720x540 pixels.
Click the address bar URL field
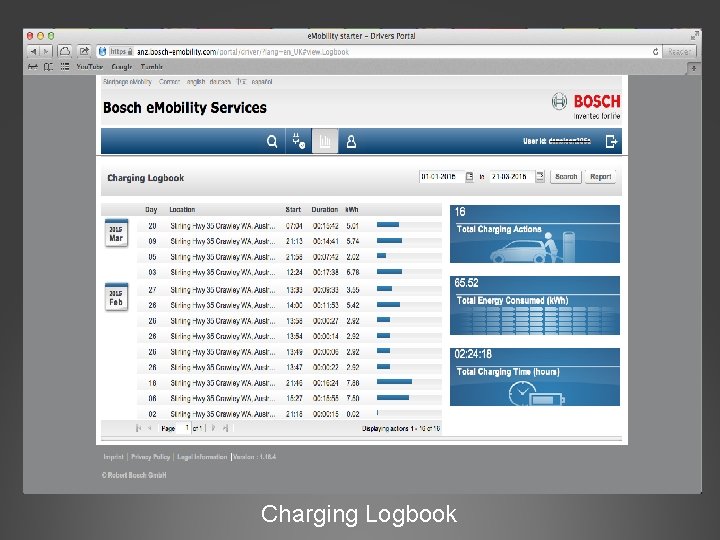click(379, 52)
